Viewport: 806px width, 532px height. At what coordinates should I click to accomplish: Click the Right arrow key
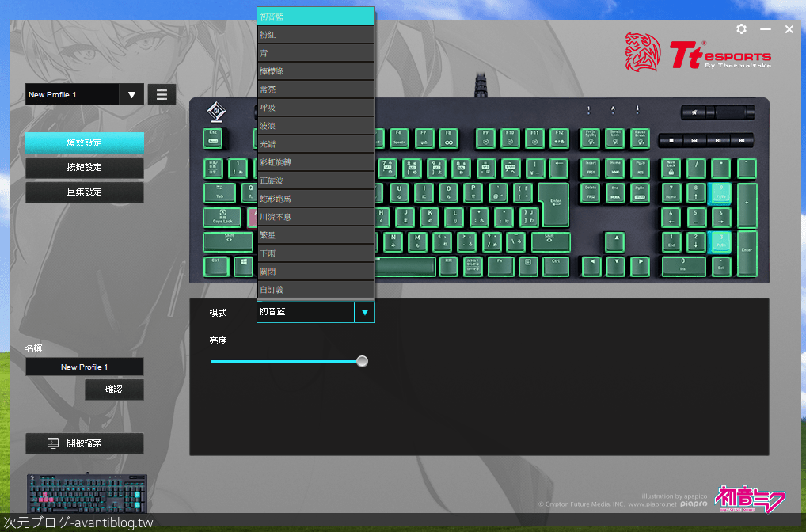pyautogui.click(x=640, y=266)
